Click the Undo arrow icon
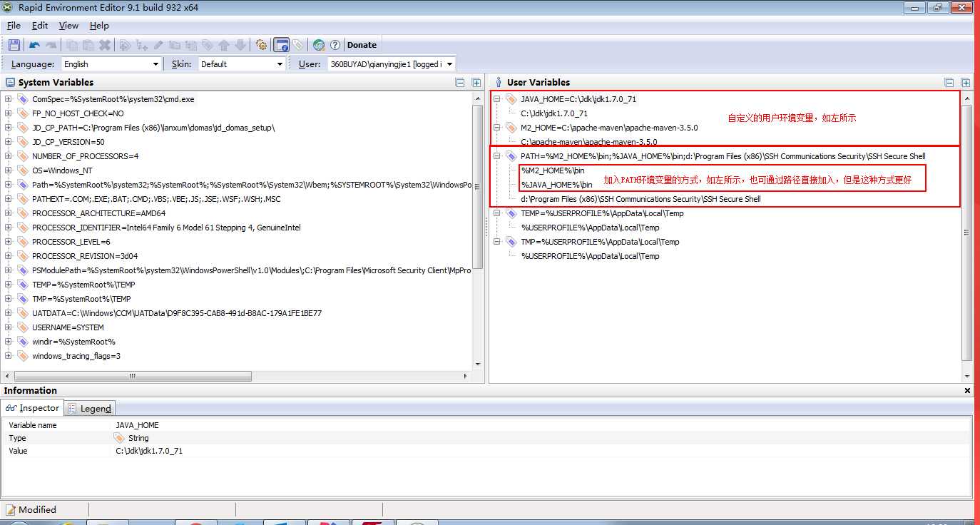Screen dimensions: 980x525 [34, 45]
